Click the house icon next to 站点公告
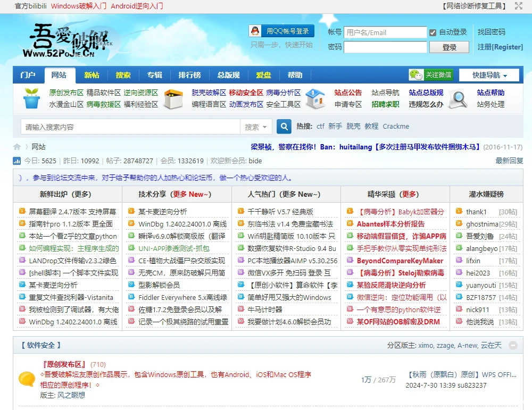532x410 pixels. point(316,99)
